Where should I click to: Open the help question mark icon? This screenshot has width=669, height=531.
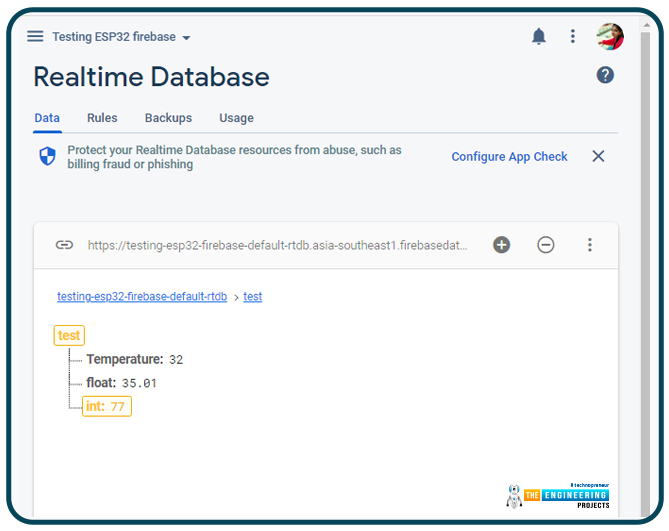(605, 75)
